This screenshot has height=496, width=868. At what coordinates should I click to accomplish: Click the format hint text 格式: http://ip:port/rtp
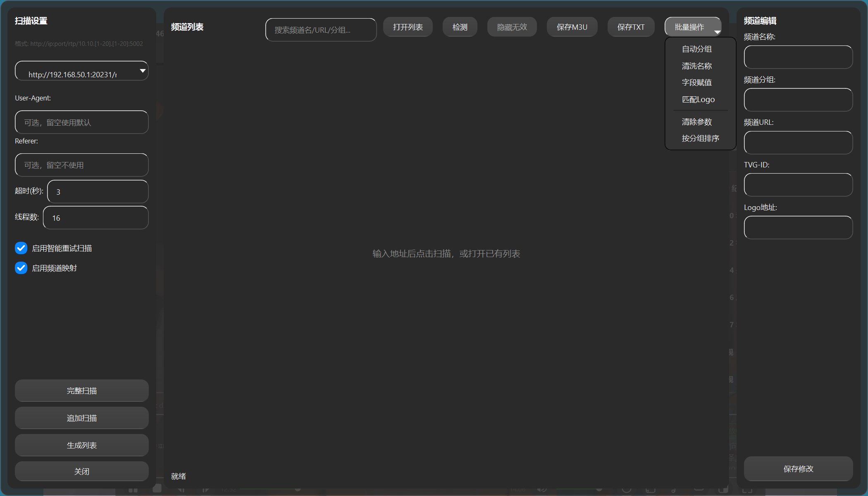(79, 44)
